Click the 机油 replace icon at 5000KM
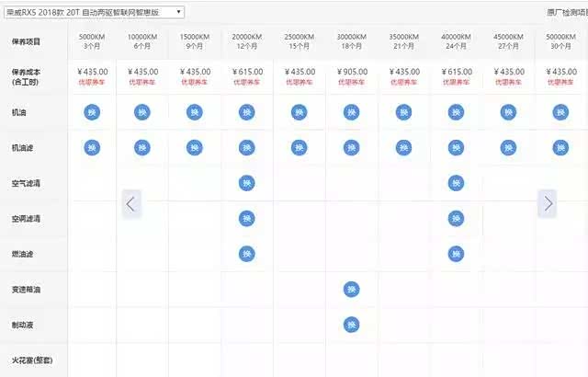The width and height of the screenshot is (588, 377). click(92, 112)
